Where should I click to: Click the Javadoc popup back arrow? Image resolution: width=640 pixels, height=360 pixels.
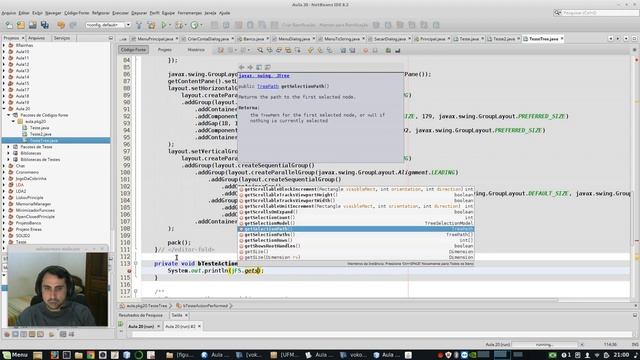point(241,67)
